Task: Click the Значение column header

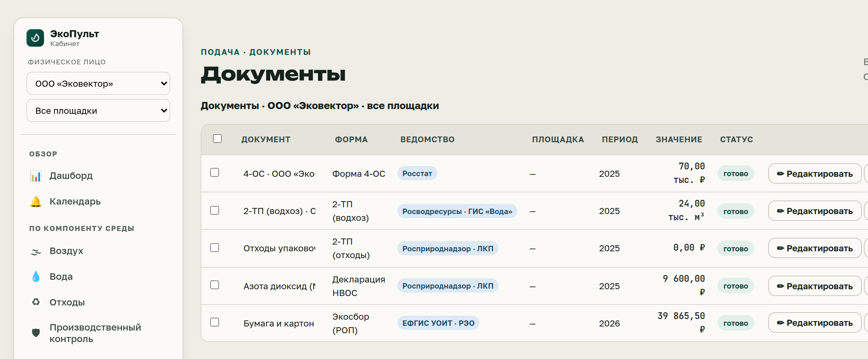Action: (679, 140)
